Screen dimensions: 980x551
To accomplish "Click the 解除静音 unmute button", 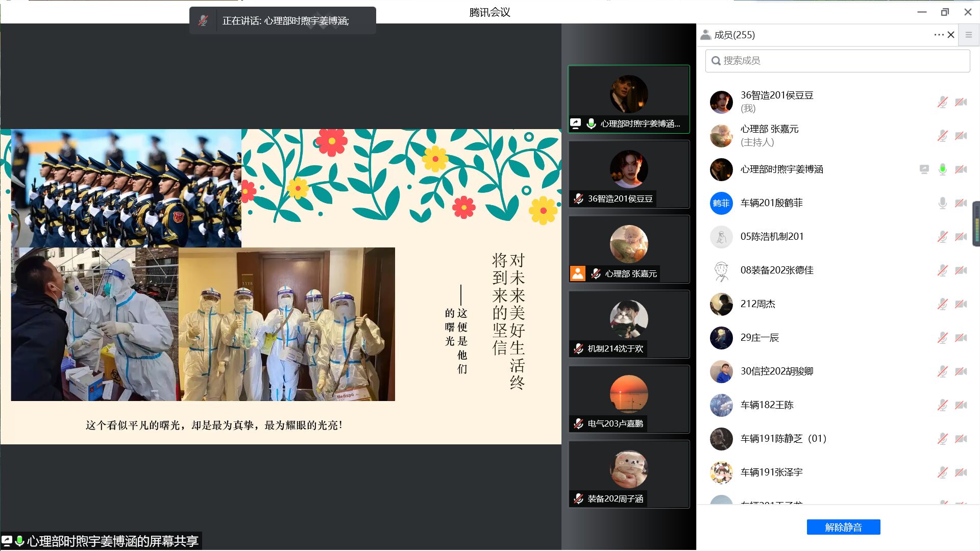I will click(x=843, y=527).
